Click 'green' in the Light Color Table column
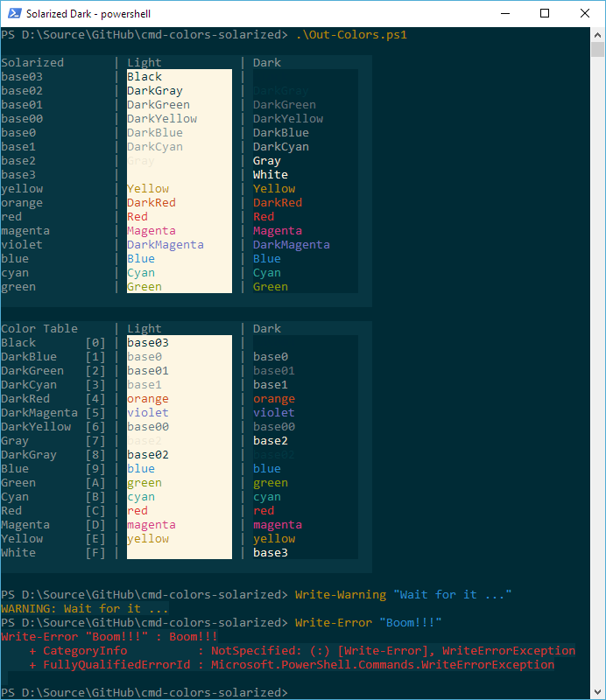Viewport: 606px width, 700px height. [144, 483]
